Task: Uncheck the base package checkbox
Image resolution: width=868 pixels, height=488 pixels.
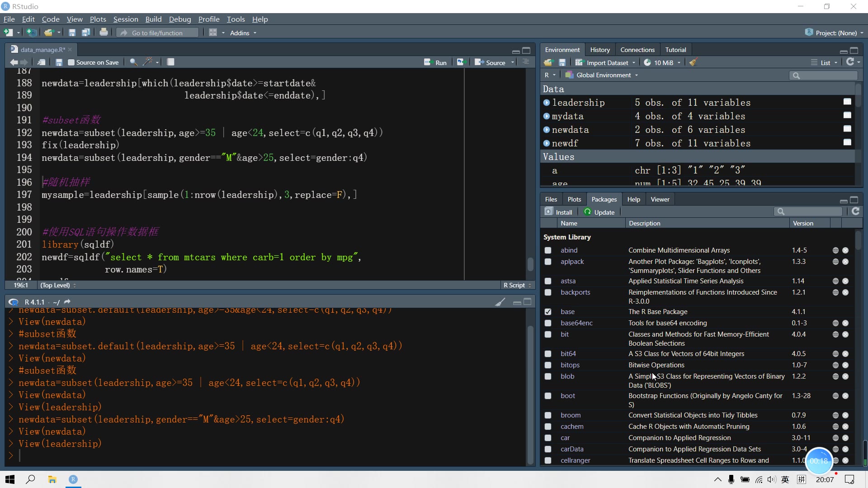Action: pyautogui.click(x=548, y=312)
